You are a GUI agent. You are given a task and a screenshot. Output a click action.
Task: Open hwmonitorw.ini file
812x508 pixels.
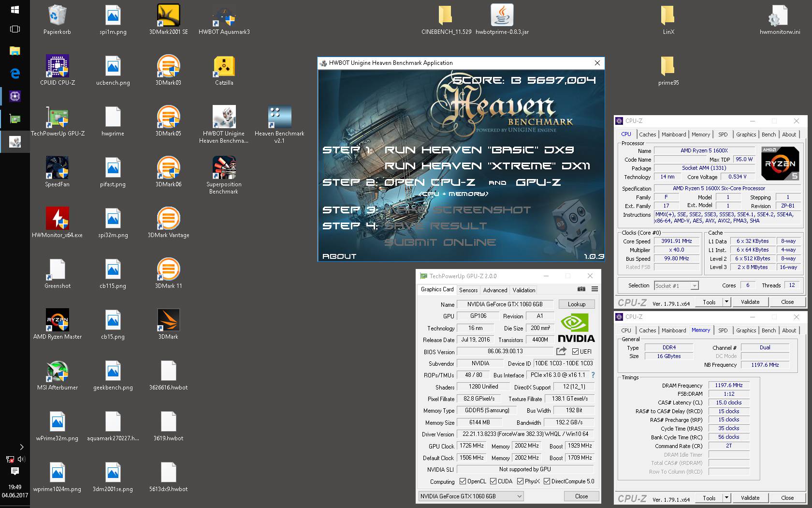pos(780,19)
